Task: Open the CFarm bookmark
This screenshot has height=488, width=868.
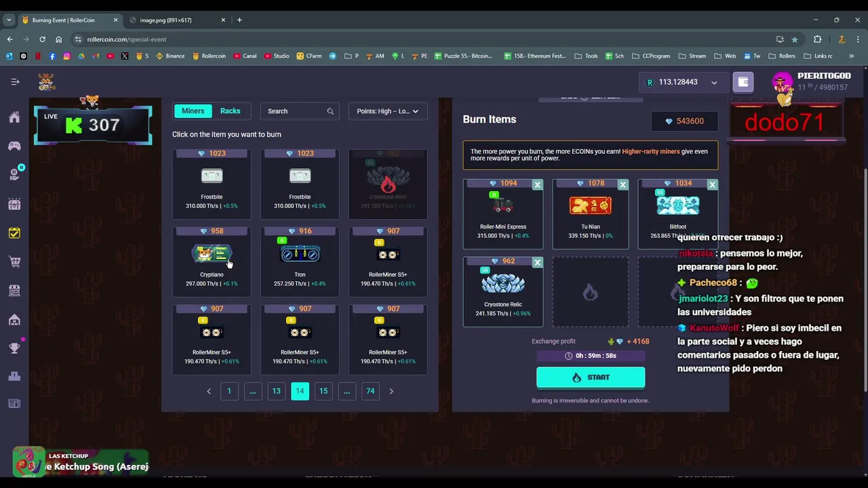Action: (x=309, y=56)
